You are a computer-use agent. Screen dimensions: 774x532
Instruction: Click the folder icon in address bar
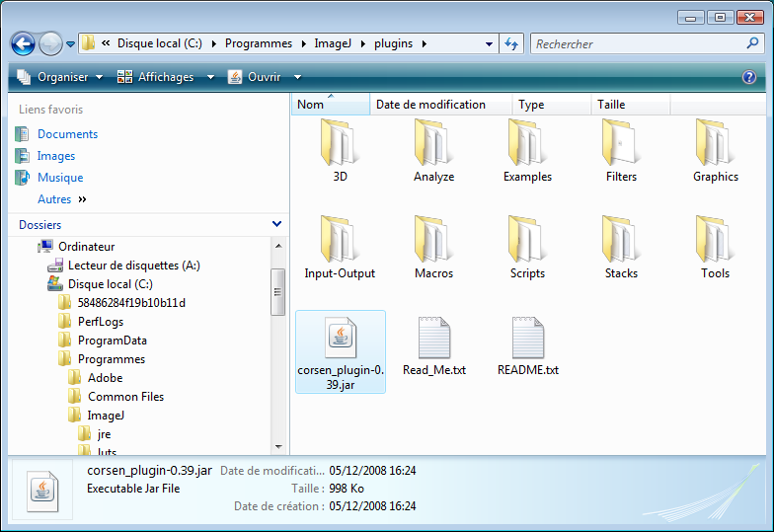click(88, 43)
